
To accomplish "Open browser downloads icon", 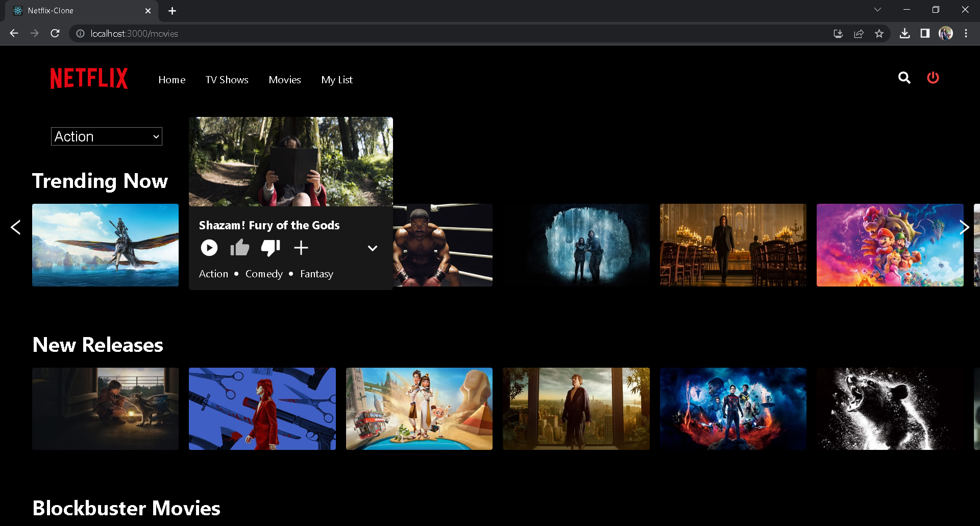I will (905, 33).
